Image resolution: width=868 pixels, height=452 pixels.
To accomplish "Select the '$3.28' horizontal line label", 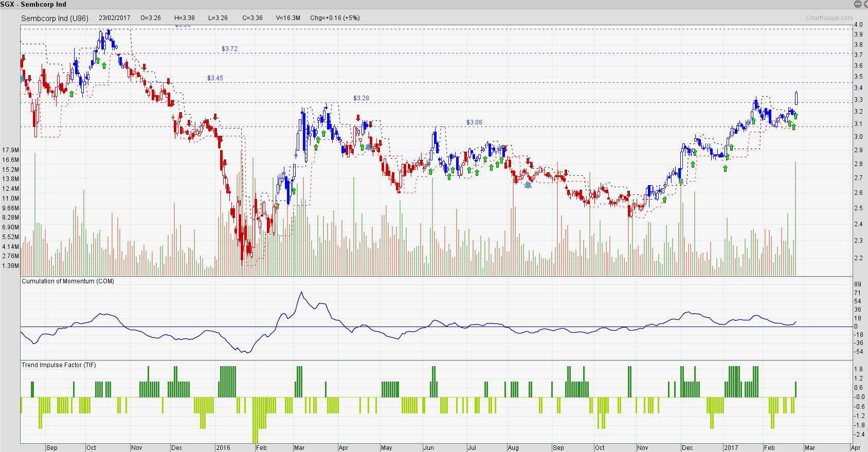I will pos(361,98).
